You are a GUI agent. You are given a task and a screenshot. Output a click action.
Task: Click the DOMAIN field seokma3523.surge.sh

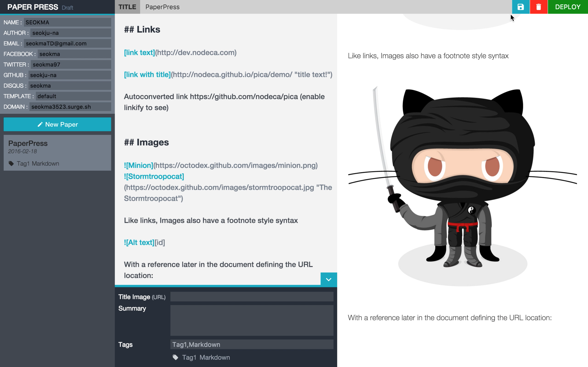[x=70, y=107]
